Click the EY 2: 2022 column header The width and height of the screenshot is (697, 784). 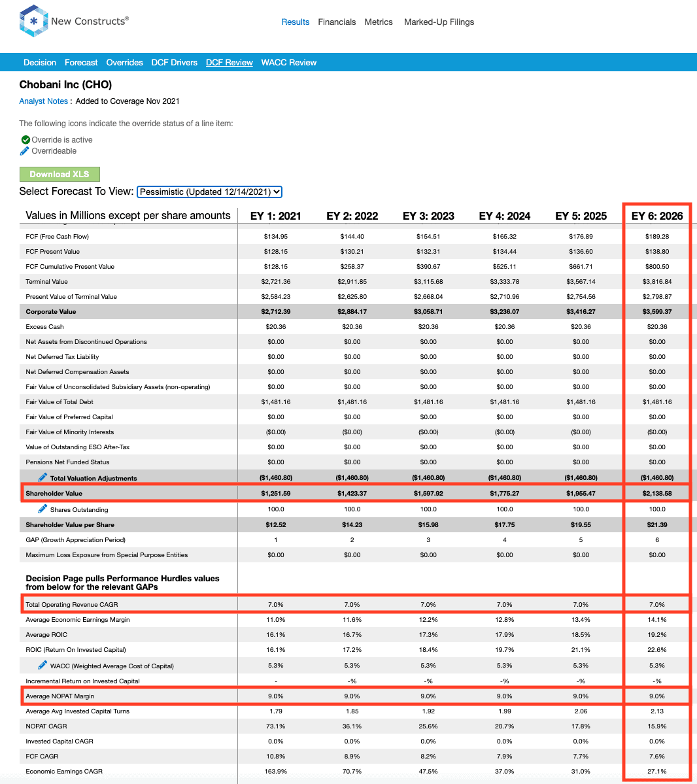[x=352, y=216]
